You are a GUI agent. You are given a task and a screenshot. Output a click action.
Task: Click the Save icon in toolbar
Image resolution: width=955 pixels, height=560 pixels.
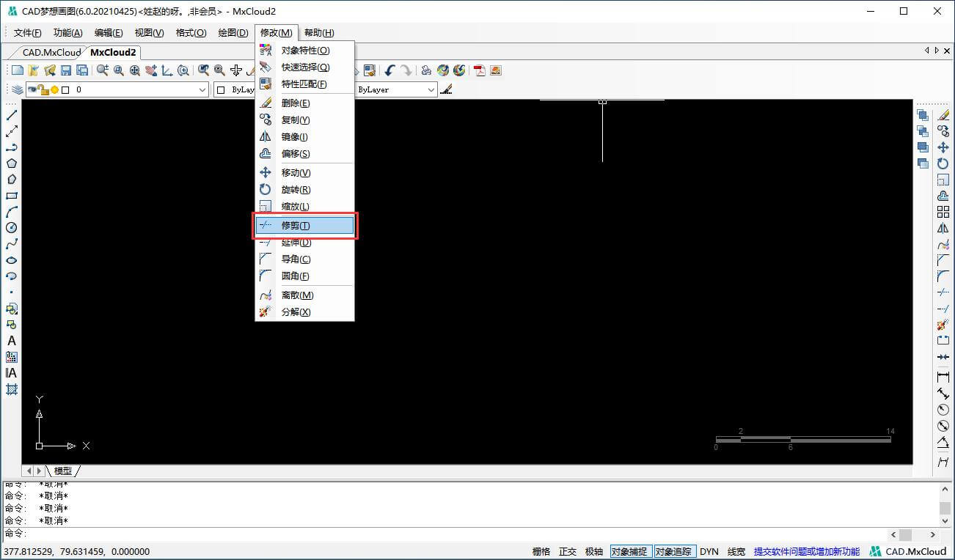66,70
